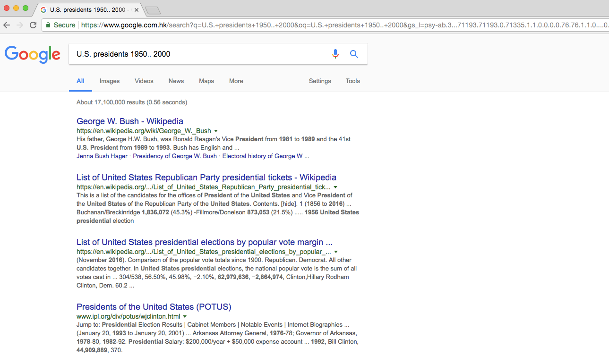Viewport: 609px width, 364px height.
Task: Open search Tools options
Action: pos(353,81)
